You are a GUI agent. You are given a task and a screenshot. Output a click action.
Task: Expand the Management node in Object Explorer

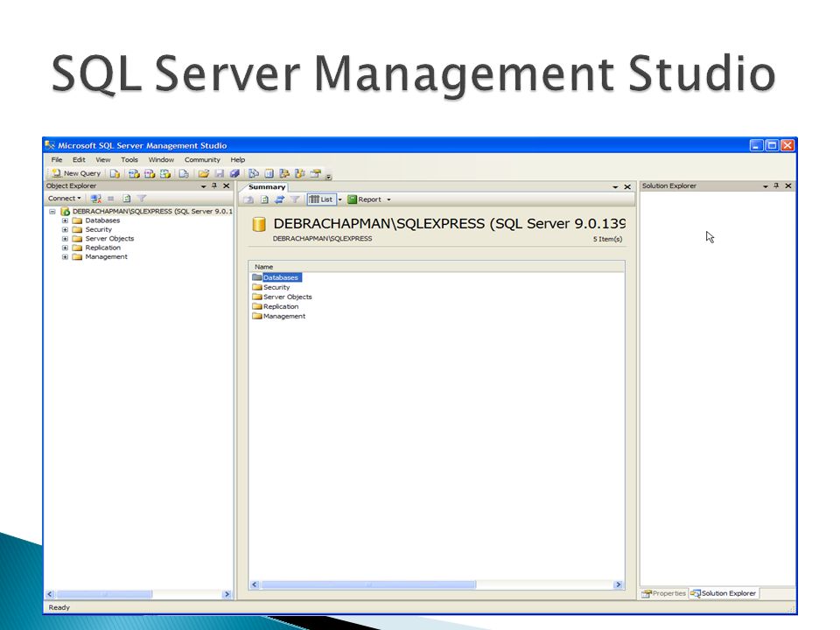click(x=65, y=257)
